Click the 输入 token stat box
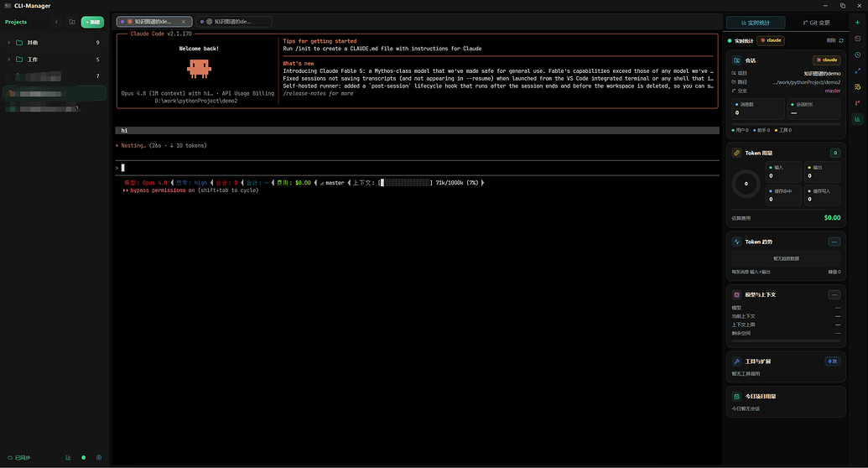The image size is (868, 468). (x=783, y=172)
